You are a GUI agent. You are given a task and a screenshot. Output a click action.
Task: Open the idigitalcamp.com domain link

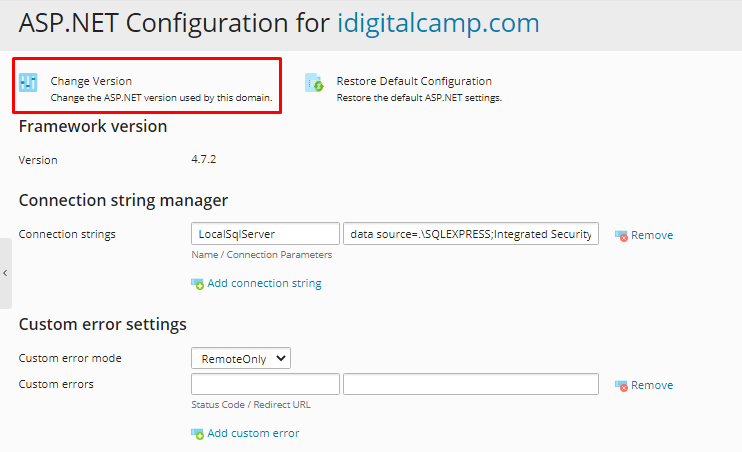point(438,23)
